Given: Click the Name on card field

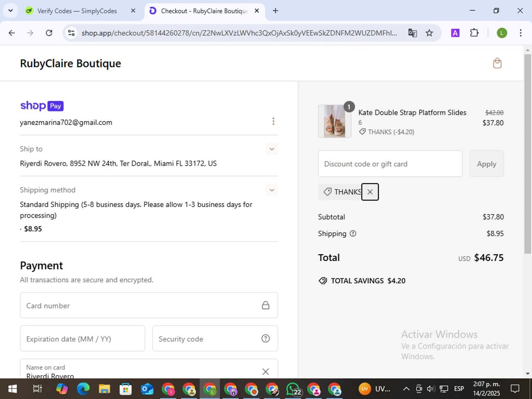Looking at the screenshot, I should click(149, 369).
